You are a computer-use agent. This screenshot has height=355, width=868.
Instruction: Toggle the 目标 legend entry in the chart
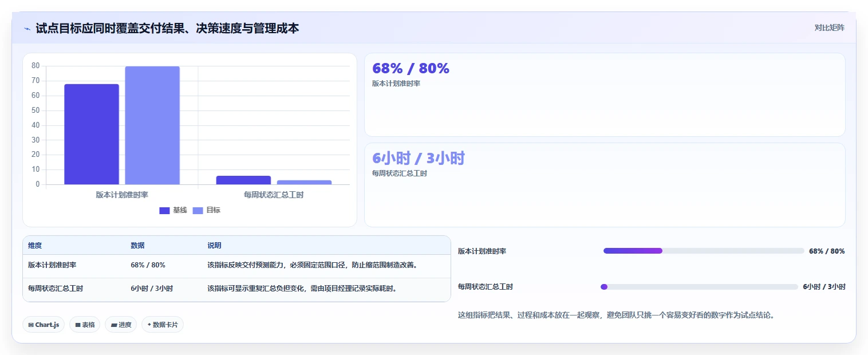(x=206, y=210)
